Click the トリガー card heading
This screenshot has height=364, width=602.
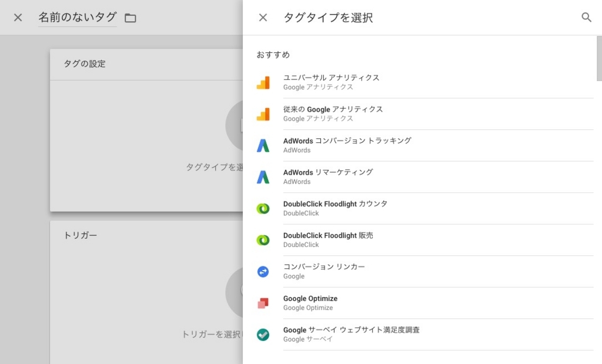click(x=80, y=235)
